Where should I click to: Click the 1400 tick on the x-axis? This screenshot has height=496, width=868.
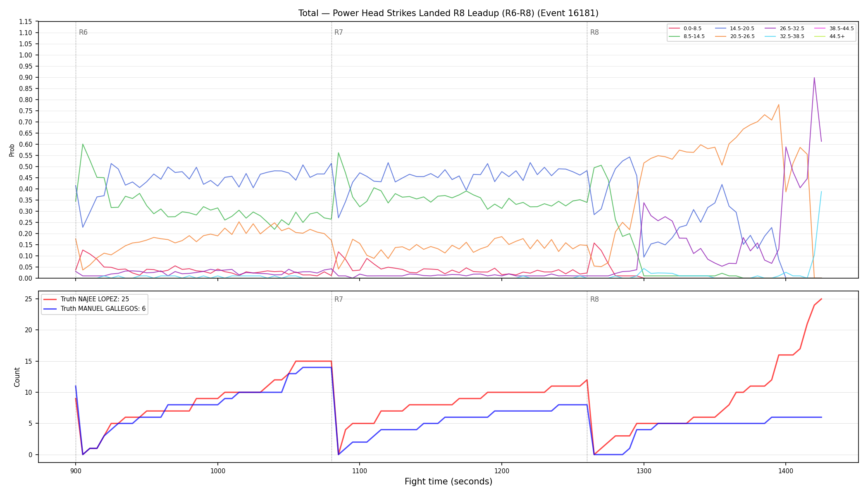(786, 470)
